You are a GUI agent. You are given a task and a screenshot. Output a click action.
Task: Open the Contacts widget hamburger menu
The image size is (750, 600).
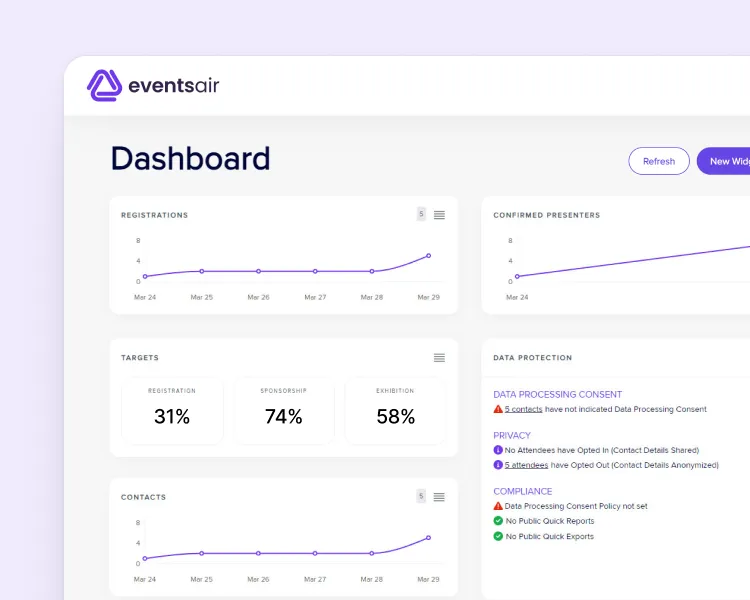(439, 497)
